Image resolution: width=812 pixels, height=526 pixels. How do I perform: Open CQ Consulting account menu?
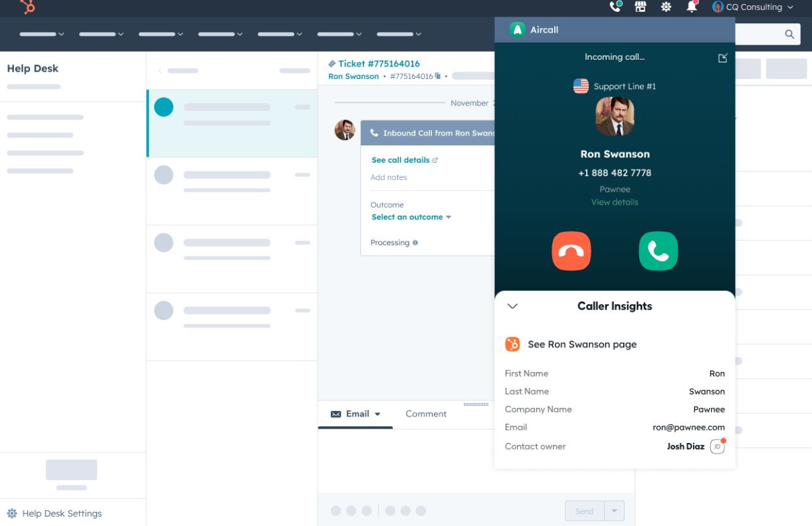753,7
